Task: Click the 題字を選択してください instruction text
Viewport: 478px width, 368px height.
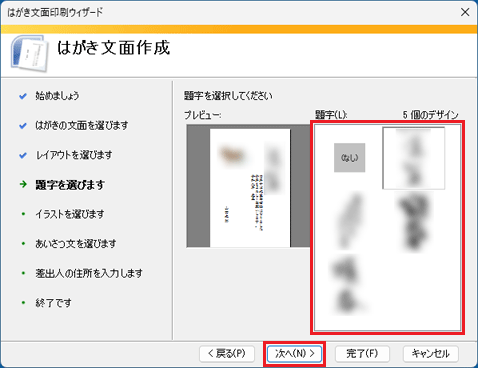Action: click(228, 96)
